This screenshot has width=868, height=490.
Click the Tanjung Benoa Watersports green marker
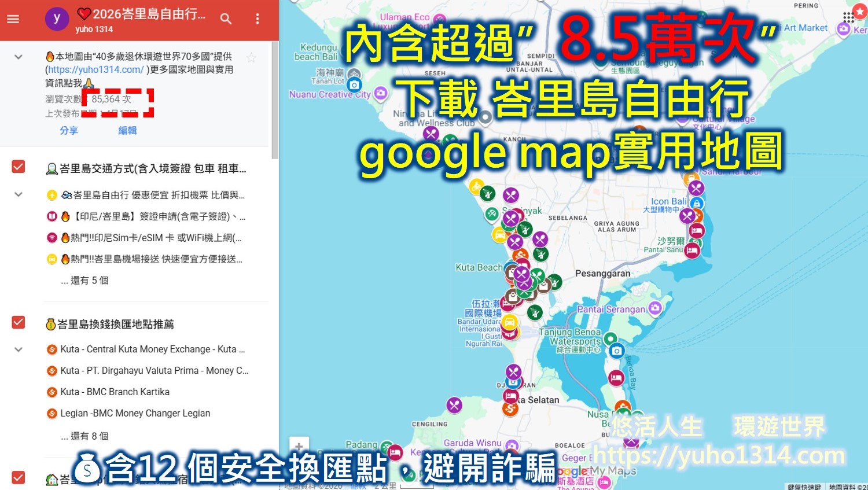click(610, 338)
